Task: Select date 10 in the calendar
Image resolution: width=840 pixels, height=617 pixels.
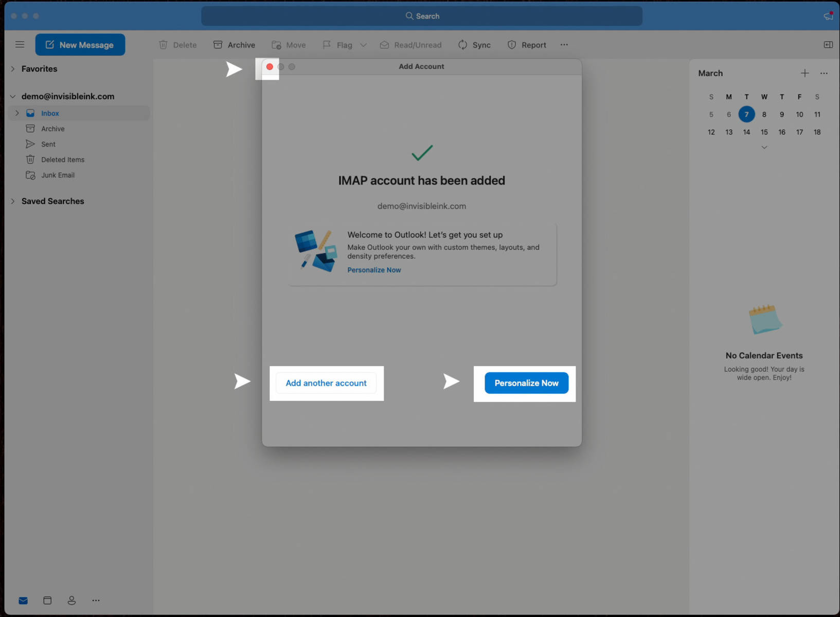Action: pos(799,115)
